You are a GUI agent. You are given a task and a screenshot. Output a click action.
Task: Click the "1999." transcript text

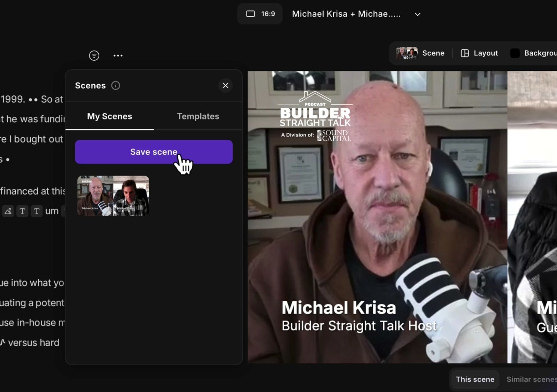tap(13, 99)
